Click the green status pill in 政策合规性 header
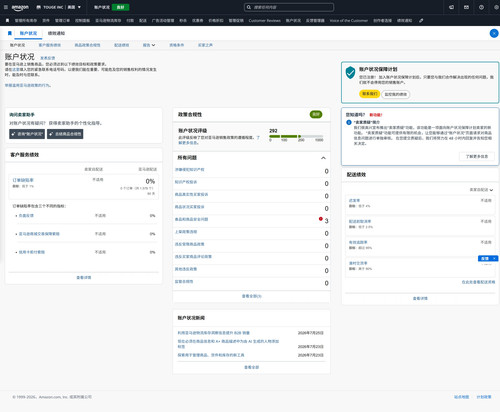This screenshot has height=412, width=500. tap(316, 114)
